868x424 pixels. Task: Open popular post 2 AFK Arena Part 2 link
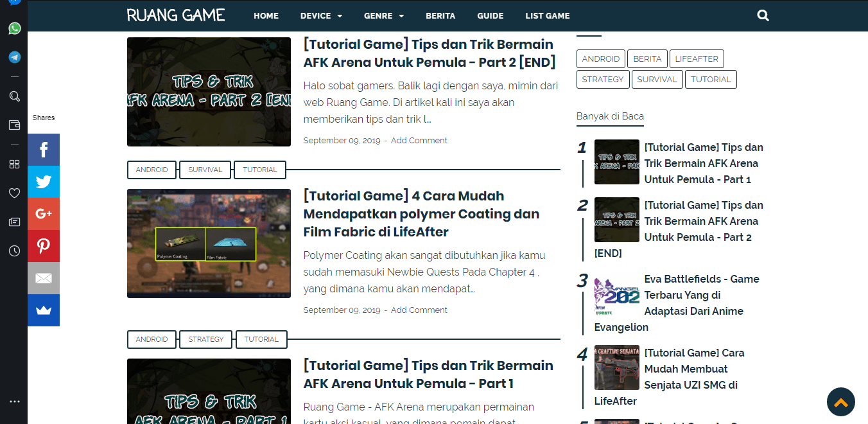(679, 229)
